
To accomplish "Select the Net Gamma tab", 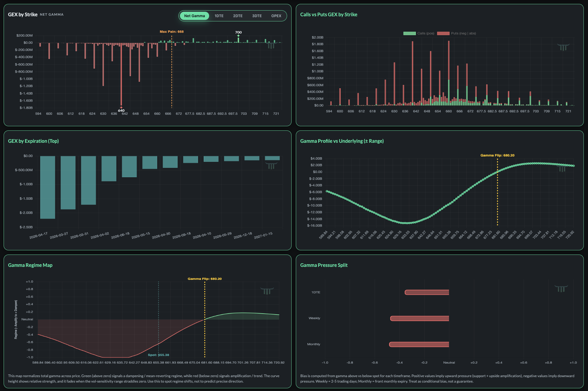I will (x=194, y=16).
